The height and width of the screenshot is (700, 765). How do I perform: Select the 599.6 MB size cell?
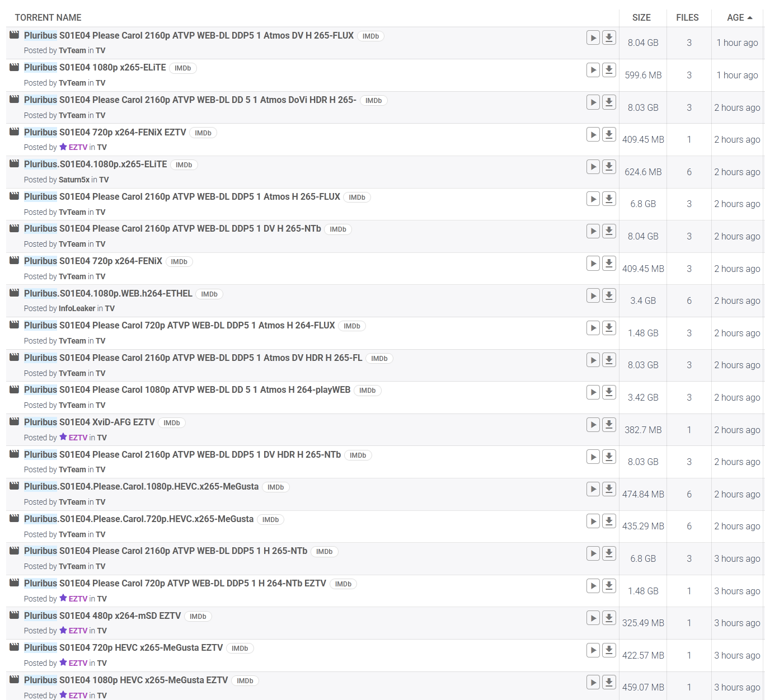tap(643, 75)
